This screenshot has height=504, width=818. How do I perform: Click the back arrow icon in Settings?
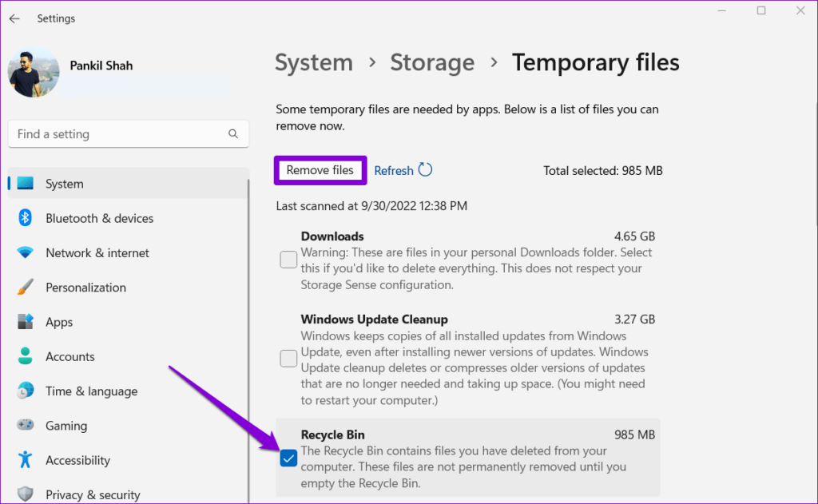coord(14,19)
